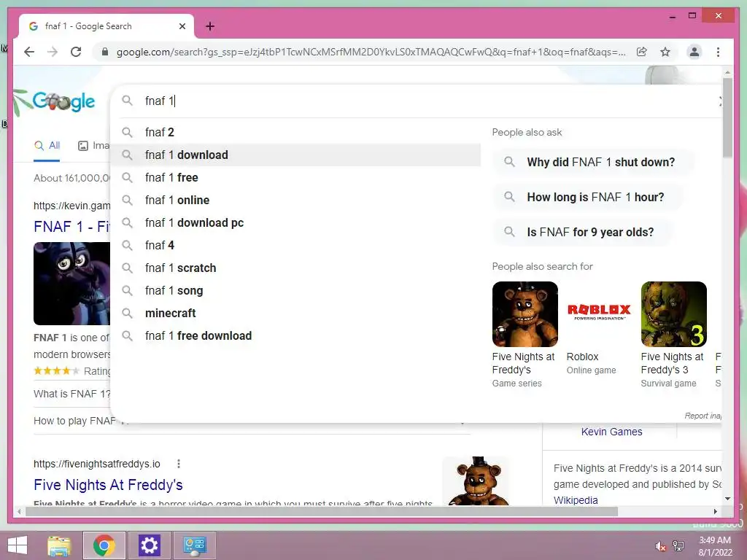Click the horizontal scrollbar thumb
The width and height of the screenshot is (747, 560).
click(x=322, y=512)
